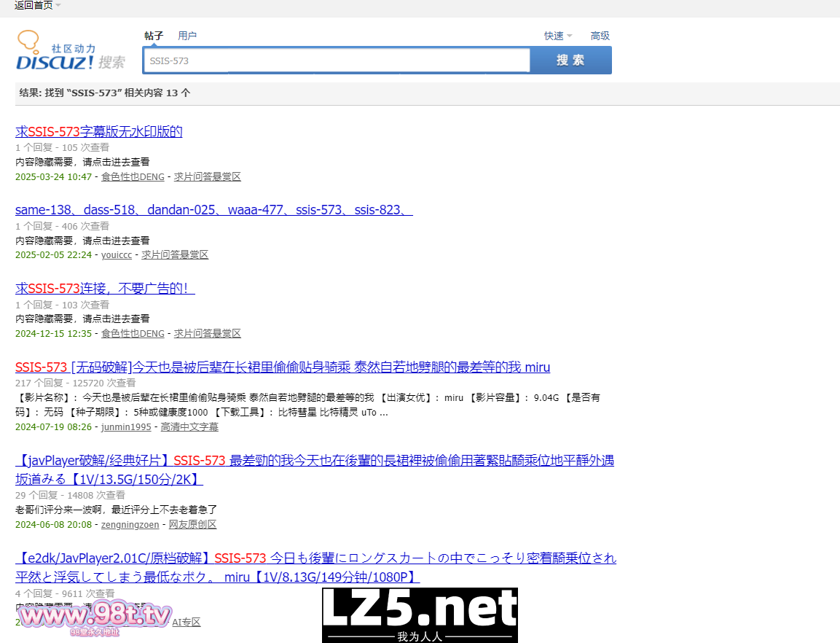The image size is (840, 643).
Task: Open the 高级 advanced search link
Action: click(x=600, y=36)
